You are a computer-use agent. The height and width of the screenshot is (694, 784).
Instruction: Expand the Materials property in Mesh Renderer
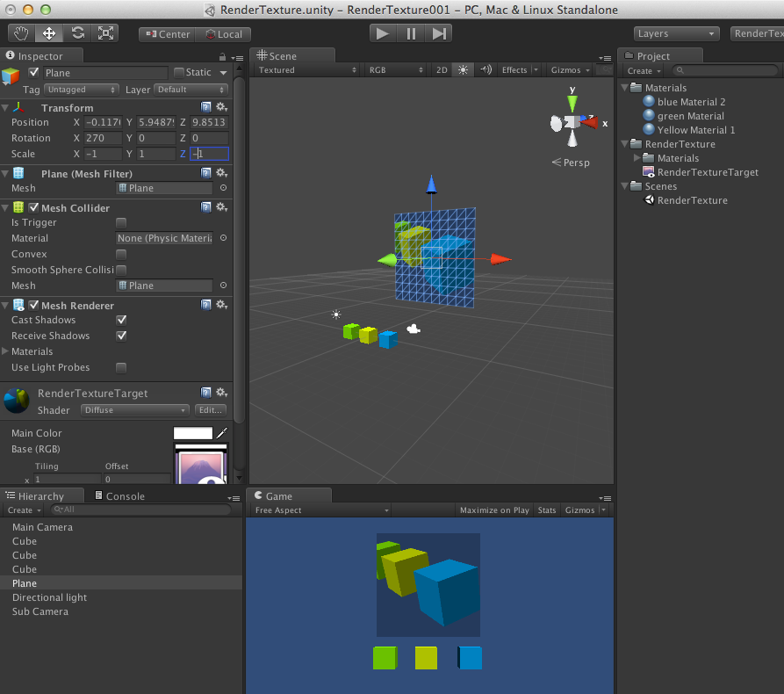6,351
